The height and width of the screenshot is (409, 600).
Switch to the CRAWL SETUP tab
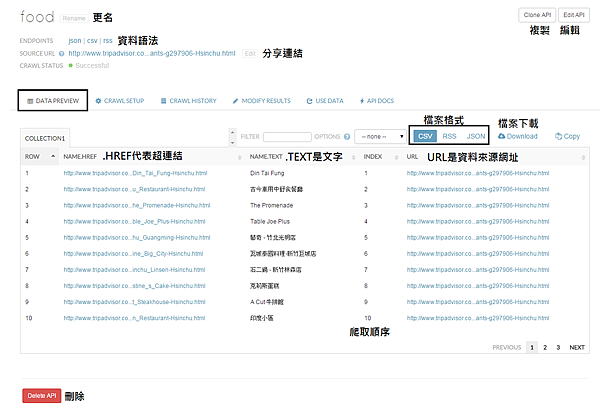click(x=120, y=101)
